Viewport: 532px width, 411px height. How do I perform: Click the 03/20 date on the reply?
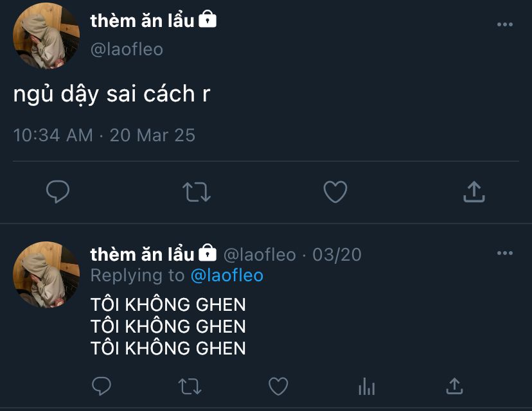pyautogui.click(x=337, y=255)
